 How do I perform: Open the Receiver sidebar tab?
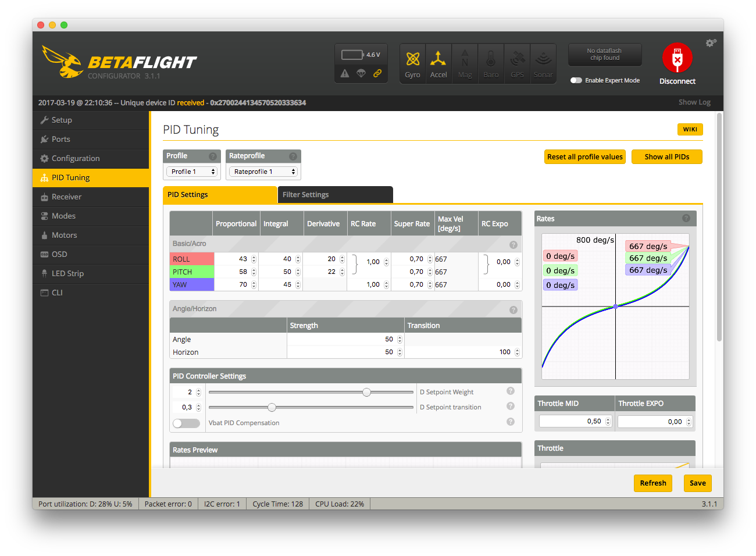pos(91,197)
